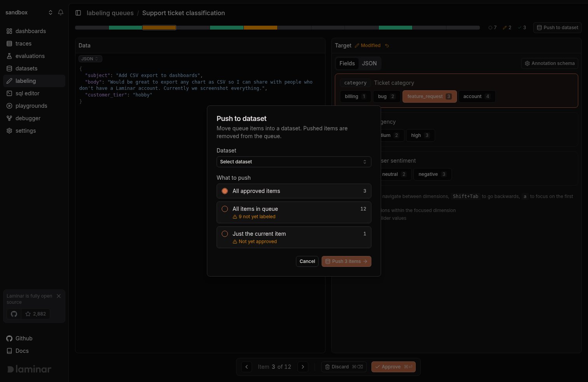Viewport: 588px width, 382px height.
Task: Click the star count 2,882
Action: (x=35, y=314)
